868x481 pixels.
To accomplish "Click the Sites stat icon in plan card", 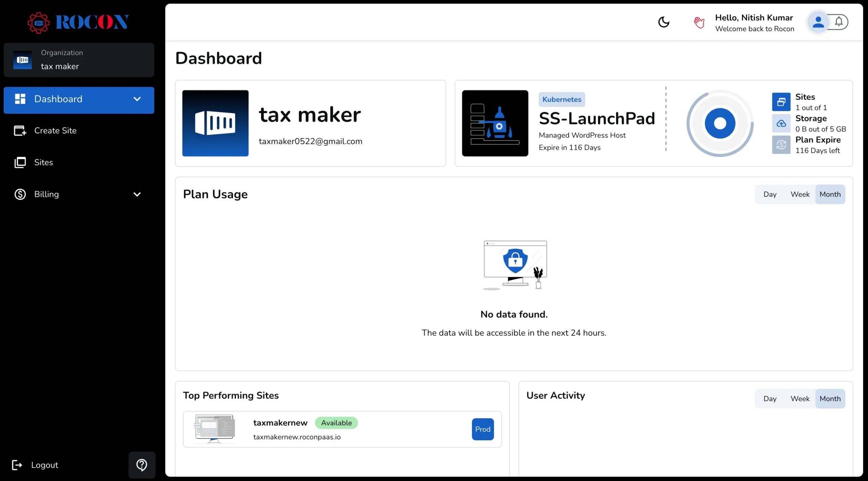I will (x=781, y=102).
